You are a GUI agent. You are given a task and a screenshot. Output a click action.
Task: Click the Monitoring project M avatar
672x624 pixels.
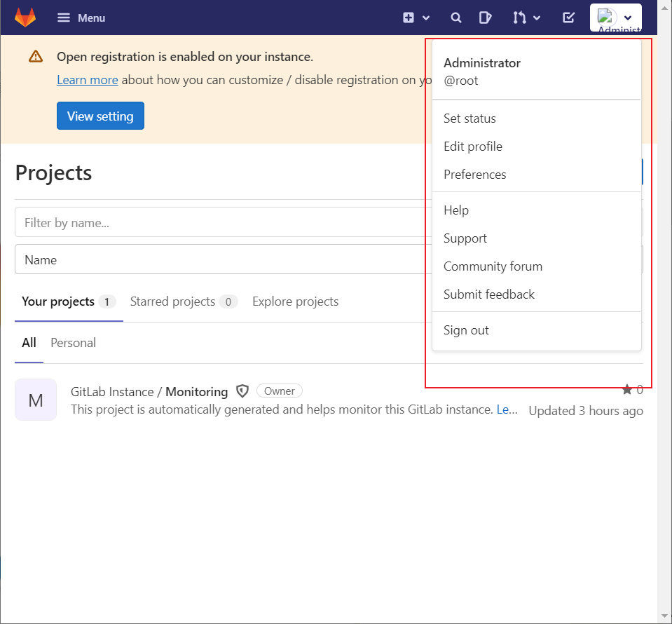[36, 400]
